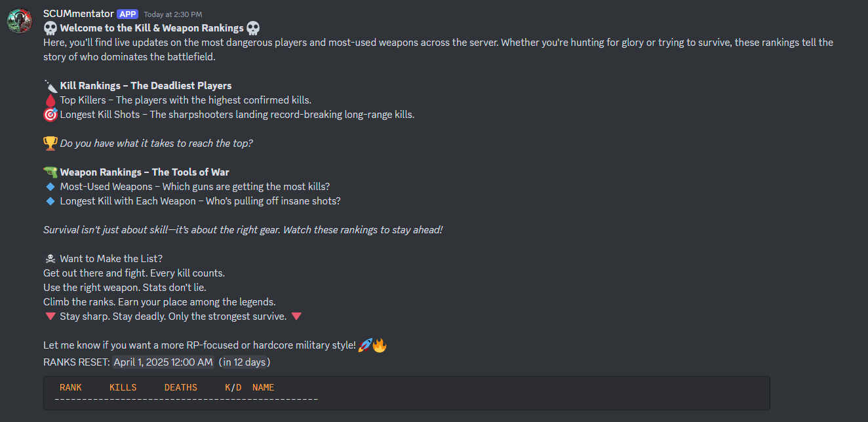
Task: Click the KILLS column header in the table
Action: coord(123,387)
